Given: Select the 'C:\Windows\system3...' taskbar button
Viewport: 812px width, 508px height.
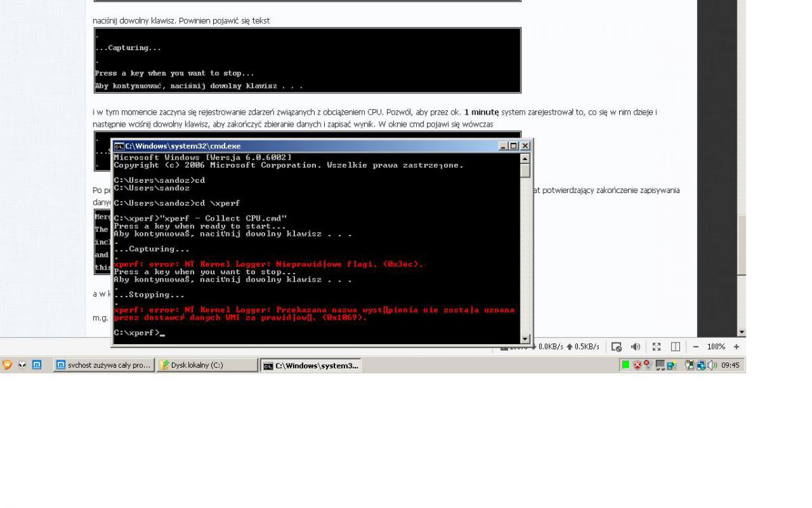Looking at the screenshot, I should (x=311, y=366).
